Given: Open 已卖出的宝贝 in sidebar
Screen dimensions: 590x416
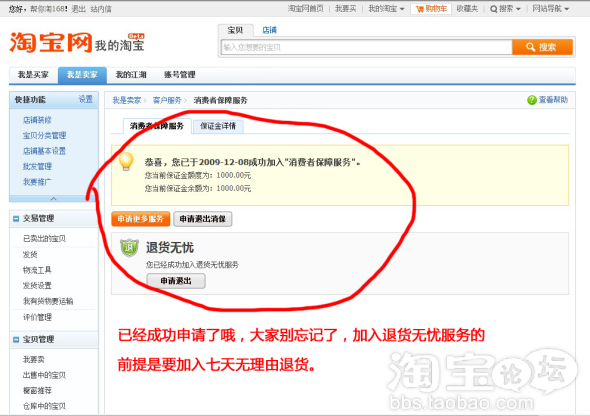Looking at the screenshot, I should [44, 238].
